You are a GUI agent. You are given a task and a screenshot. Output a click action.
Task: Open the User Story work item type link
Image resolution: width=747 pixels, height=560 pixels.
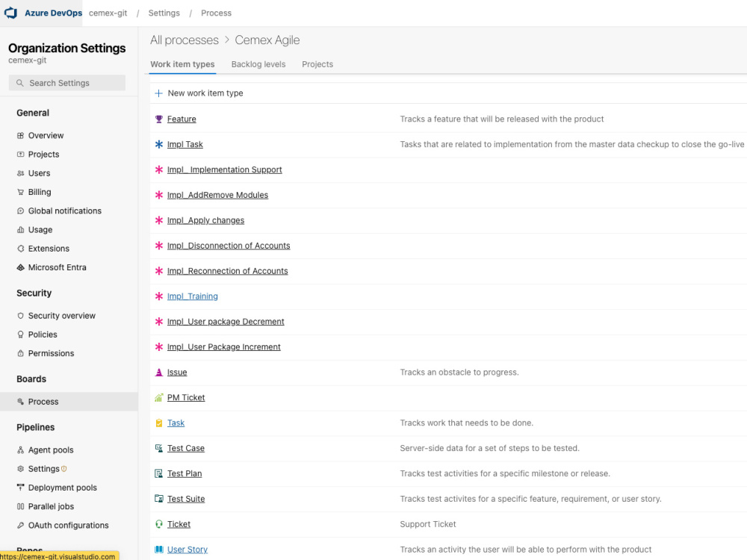187,549
